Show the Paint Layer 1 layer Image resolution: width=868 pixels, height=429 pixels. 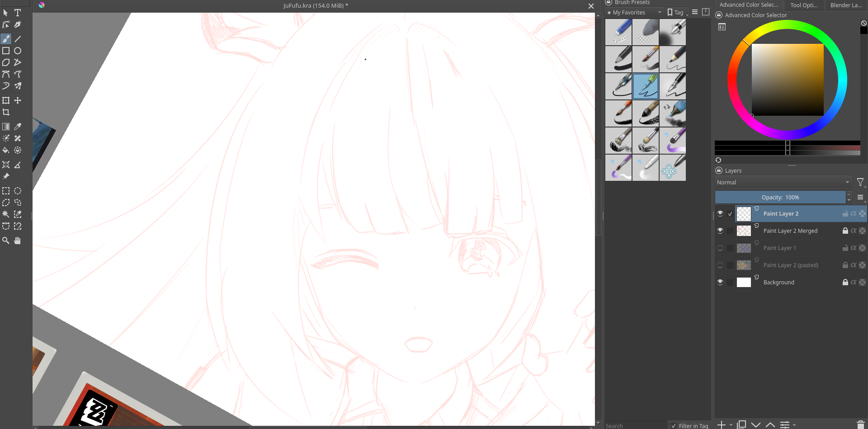point(720,248)
